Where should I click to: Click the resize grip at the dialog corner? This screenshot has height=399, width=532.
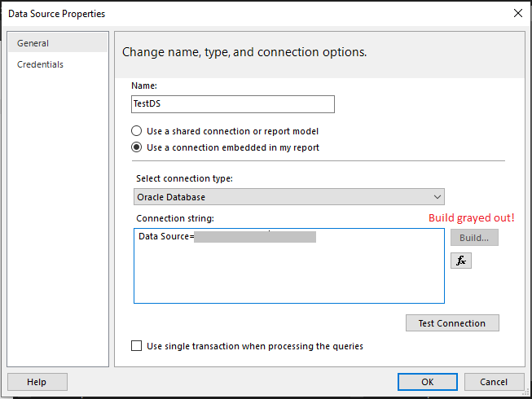click(x=526, y=392)
